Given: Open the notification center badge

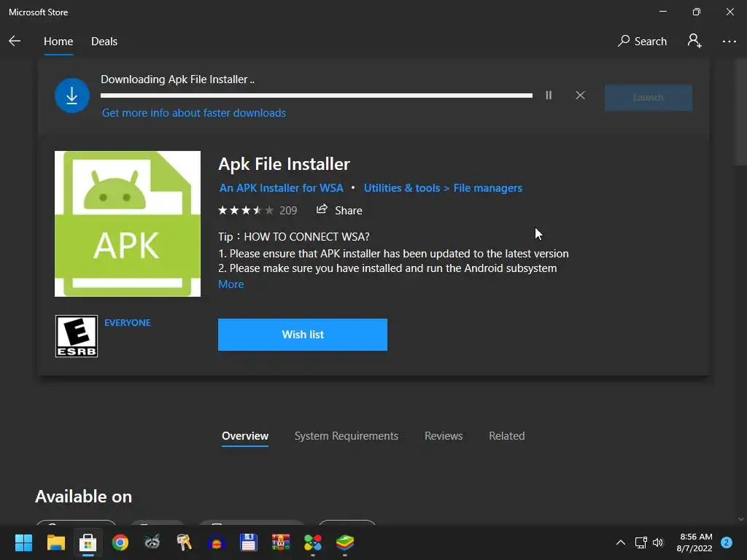Looking at the screenshot, I should click(726, 542).
